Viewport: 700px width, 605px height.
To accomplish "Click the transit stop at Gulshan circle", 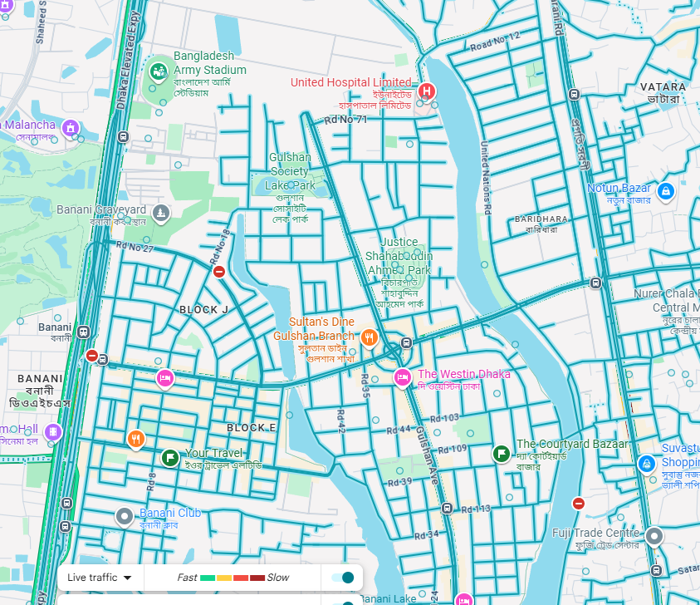I will click(406, 342).
